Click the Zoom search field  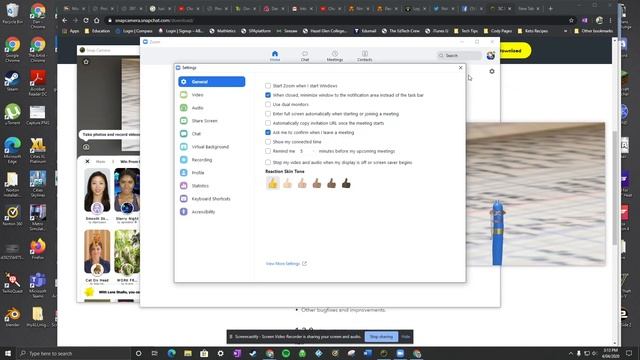pos(459,55)
